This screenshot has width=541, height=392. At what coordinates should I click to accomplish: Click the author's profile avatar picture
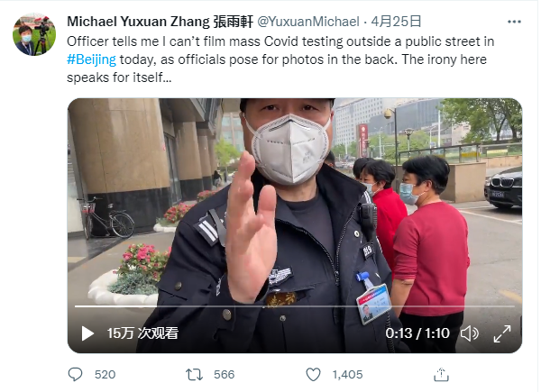click(34, 34)
